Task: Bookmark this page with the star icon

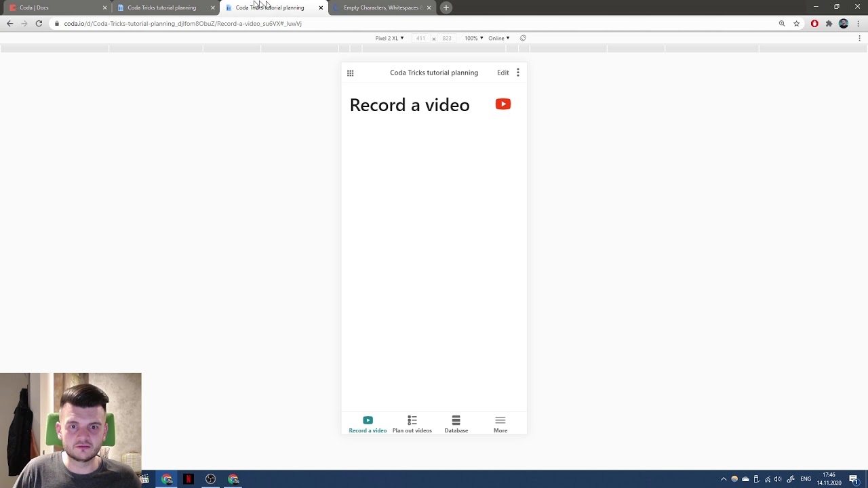Action: tap(797, 23)
